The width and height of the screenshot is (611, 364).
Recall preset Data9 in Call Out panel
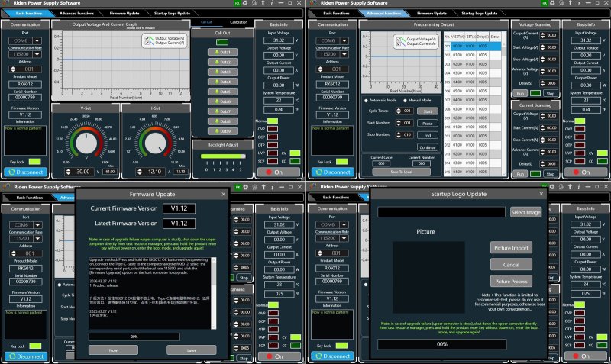(222, 131)
